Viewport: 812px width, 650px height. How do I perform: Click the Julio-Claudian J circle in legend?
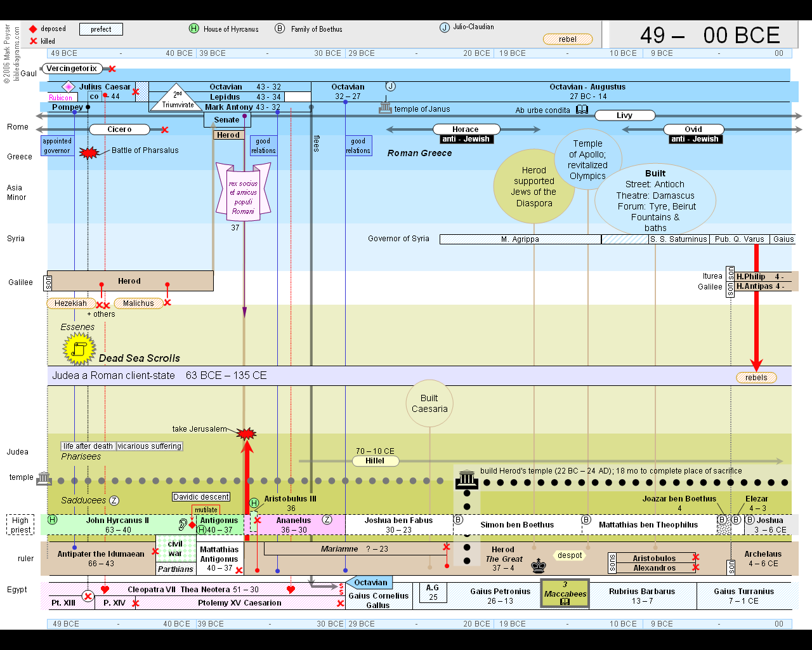coord(445,27)
